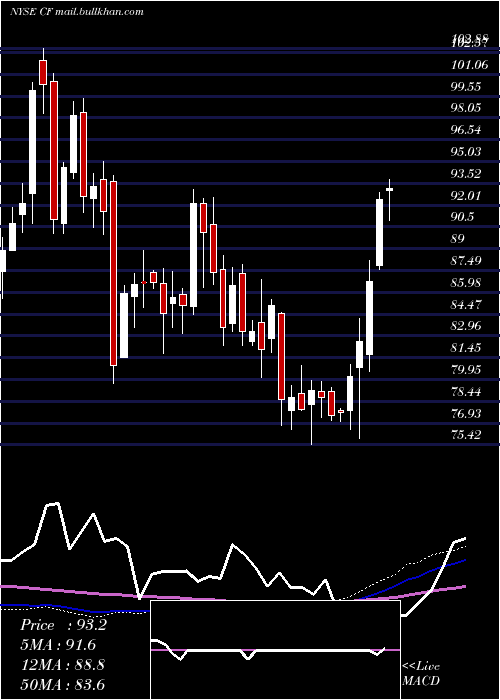Viewport: 500px width, 700px height.
Task: Select the 95.03 price axis label
Action: [x=466, y=152]
